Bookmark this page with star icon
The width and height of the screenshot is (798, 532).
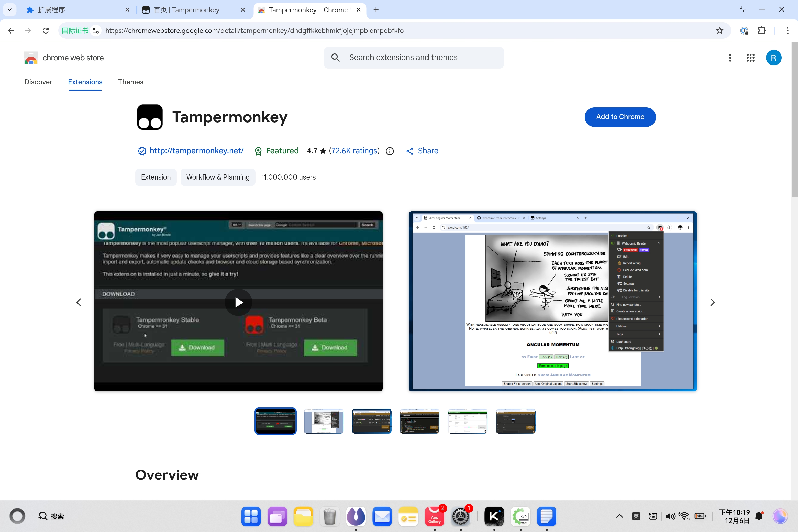click(719, 30)
